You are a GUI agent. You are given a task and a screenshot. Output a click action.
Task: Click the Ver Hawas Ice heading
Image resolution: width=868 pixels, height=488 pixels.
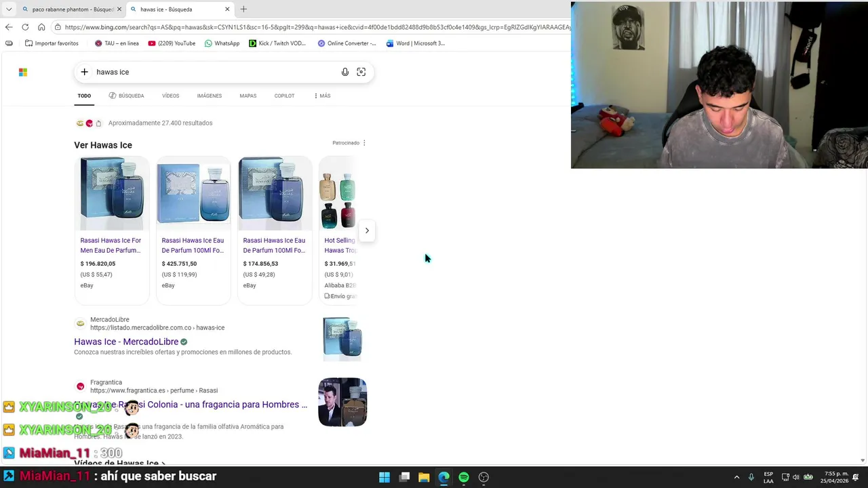[x=103, y=145]
